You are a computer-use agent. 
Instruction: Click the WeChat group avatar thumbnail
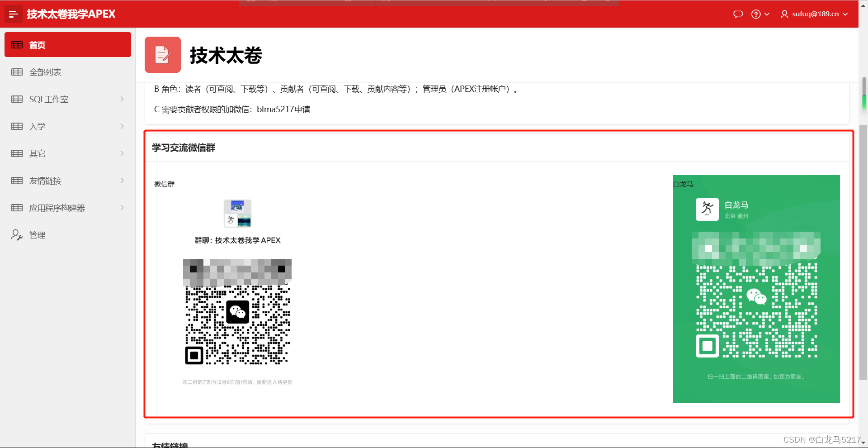click(237, 214)
